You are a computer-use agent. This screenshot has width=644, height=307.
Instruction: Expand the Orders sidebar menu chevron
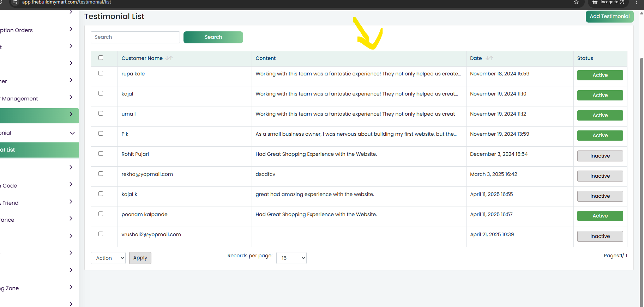click(x=71, y=29)
